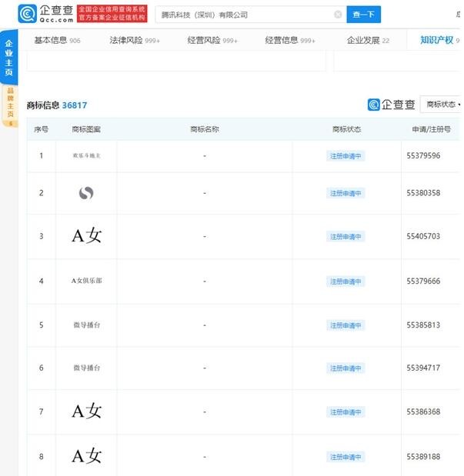Click the 注册申请中 status badge in row 1

pyautogui.click(x=345, y=155)
